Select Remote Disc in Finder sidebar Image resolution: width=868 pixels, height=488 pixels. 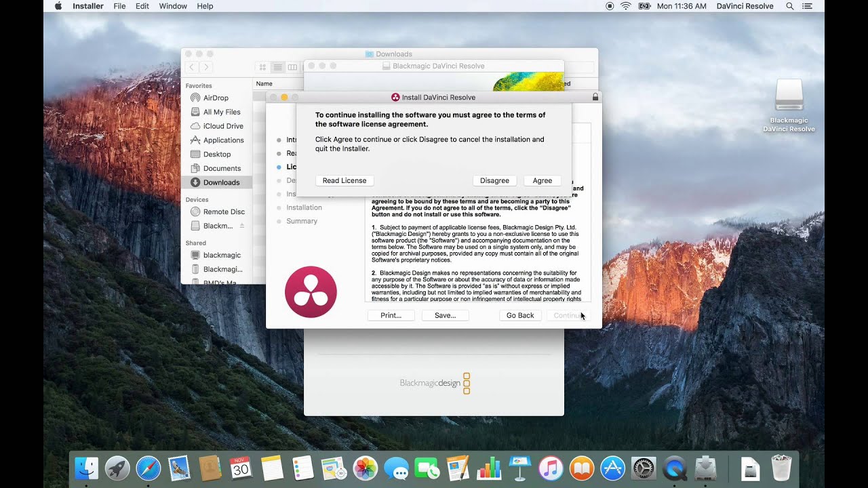[x=224, y=211]
